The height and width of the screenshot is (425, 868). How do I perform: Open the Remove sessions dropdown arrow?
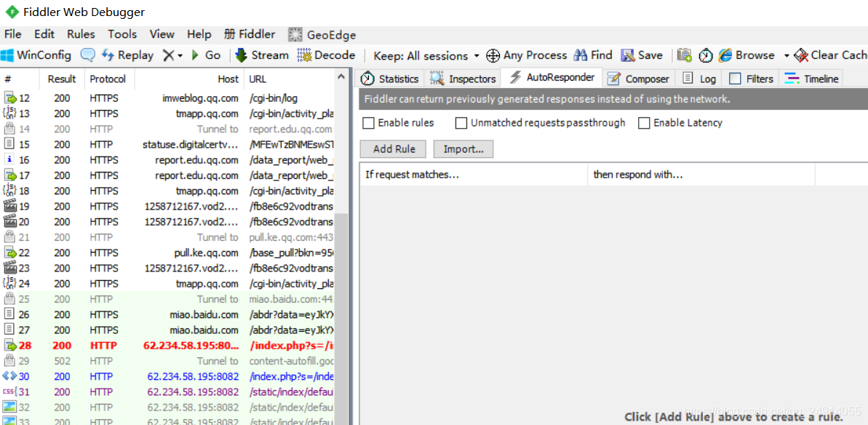[x=180, y=56]
